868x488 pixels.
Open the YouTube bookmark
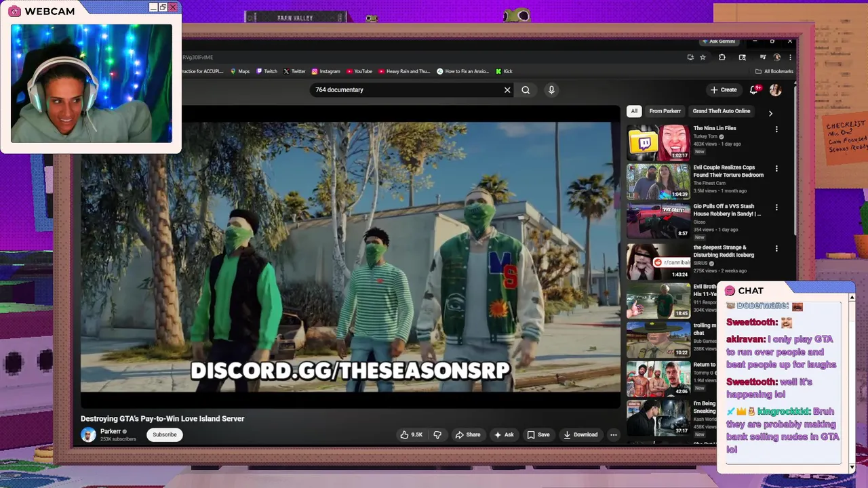pyautogui.click(x=359, y=71)
